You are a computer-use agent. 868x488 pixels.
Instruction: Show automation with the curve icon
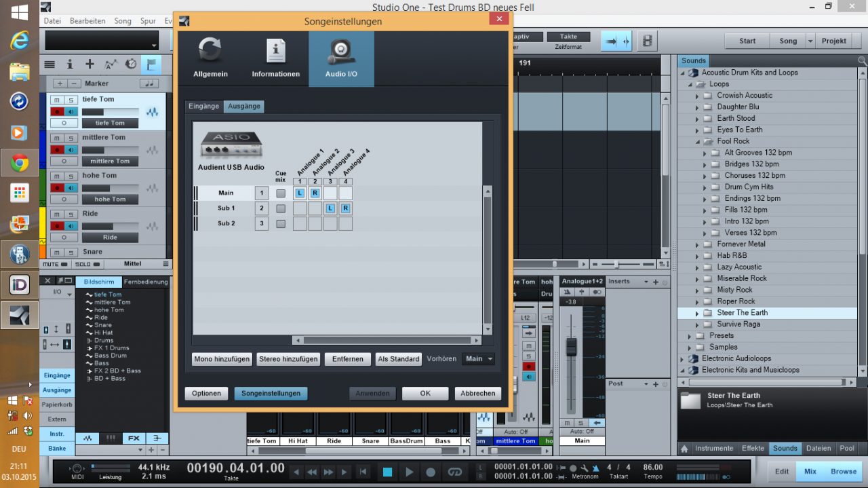(x=110, y=64)
